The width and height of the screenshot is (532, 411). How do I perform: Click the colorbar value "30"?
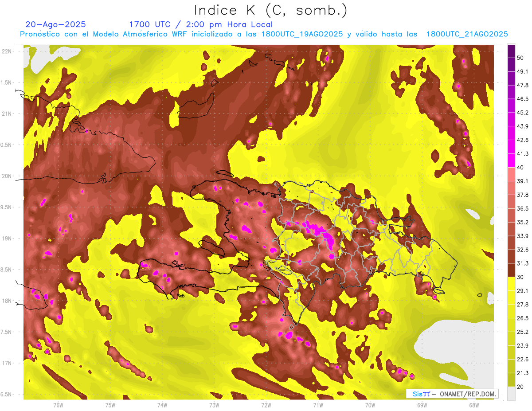(x=520, y=277)
